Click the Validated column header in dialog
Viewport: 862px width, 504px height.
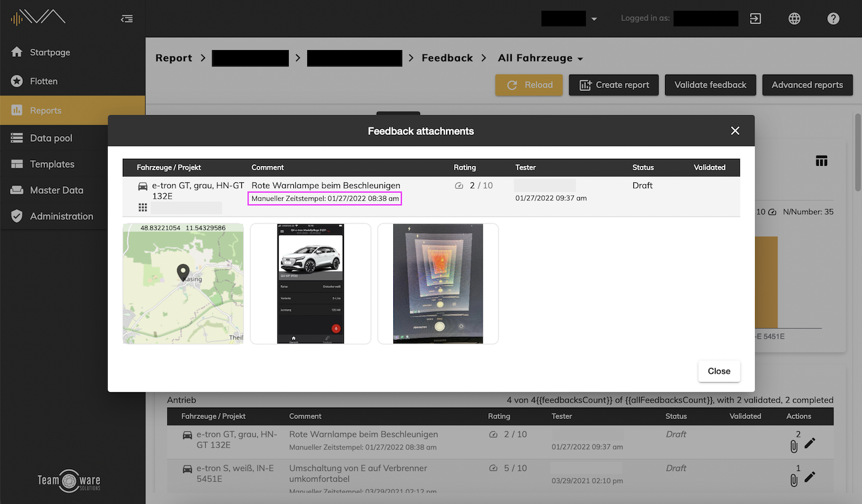tap(709, 167)
